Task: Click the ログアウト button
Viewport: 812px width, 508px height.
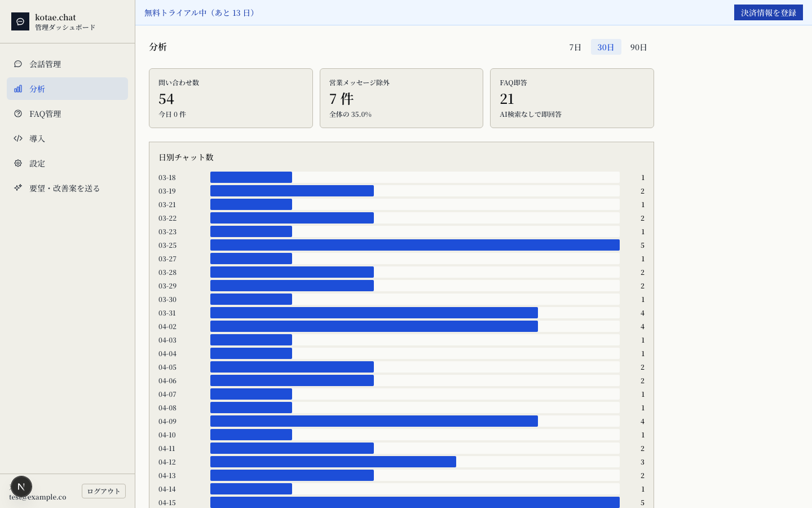Action: tap(104, 491)
